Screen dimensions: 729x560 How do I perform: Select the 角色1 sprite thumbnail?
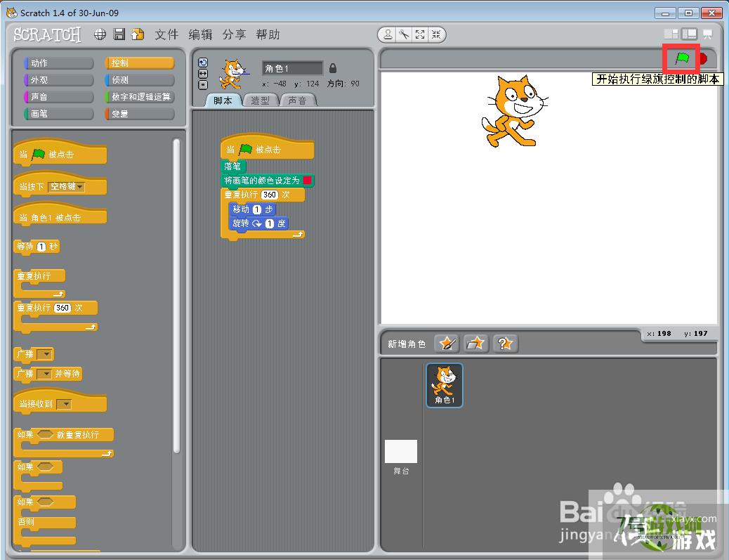click(445, 386)
